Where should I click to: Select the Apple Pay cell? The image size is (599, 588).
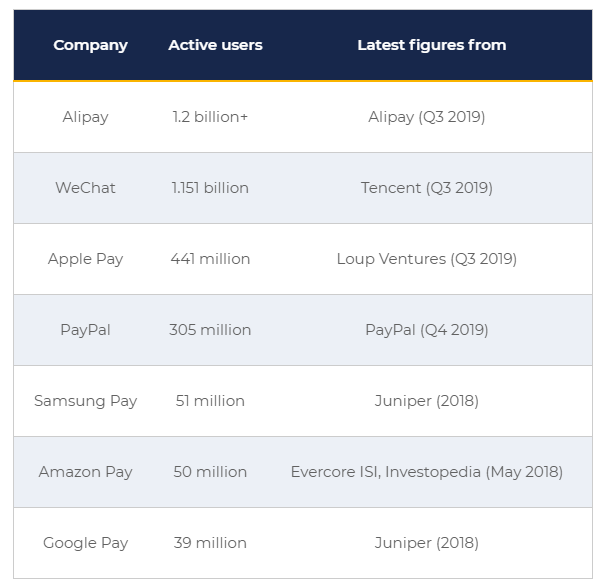coord(85,259)
